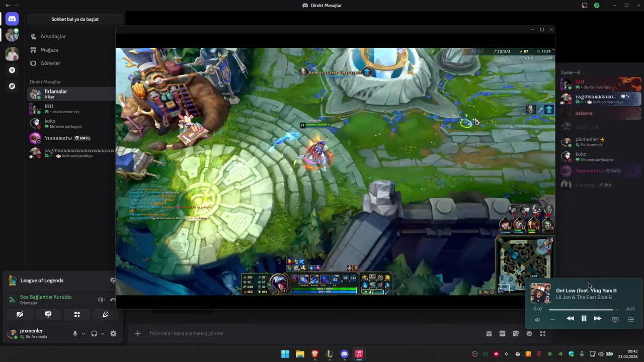The height and width of the screenshot is (362, 644).
Task: Open the activities button in voice panel
Action: (x=77, y=314)
